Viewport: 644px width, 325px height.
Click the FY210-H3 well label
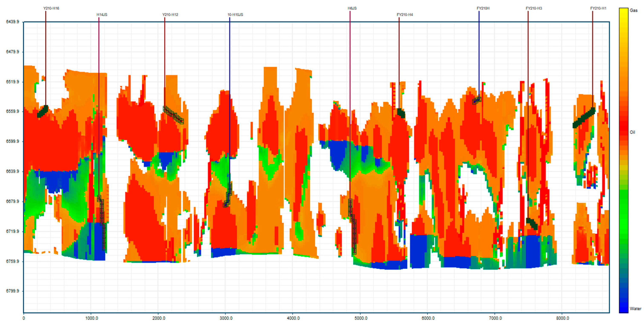(534, 8)
